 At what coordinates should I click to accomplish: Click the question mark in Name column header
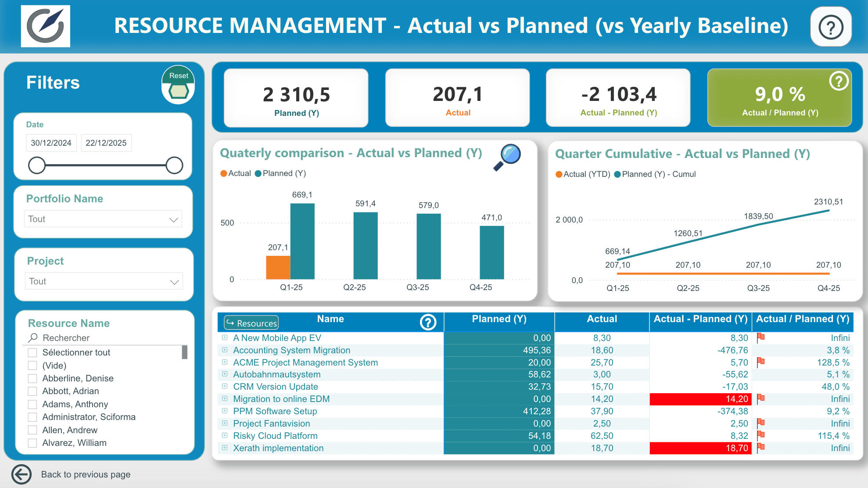tap(428, 322)
